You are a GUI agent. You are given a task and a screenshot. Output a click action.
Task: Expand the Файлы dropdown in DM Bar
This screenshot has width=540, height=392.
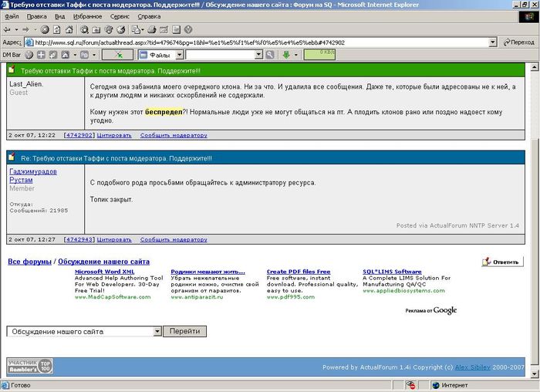[x=179, y=55]
